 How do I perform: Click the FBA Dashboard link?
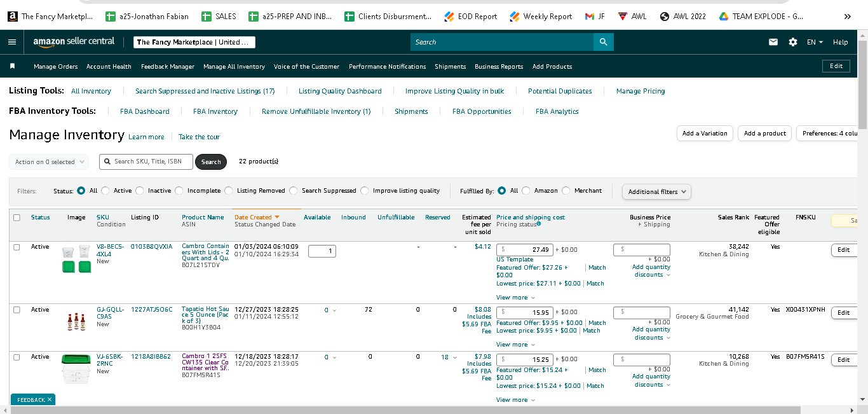(145, 111)
